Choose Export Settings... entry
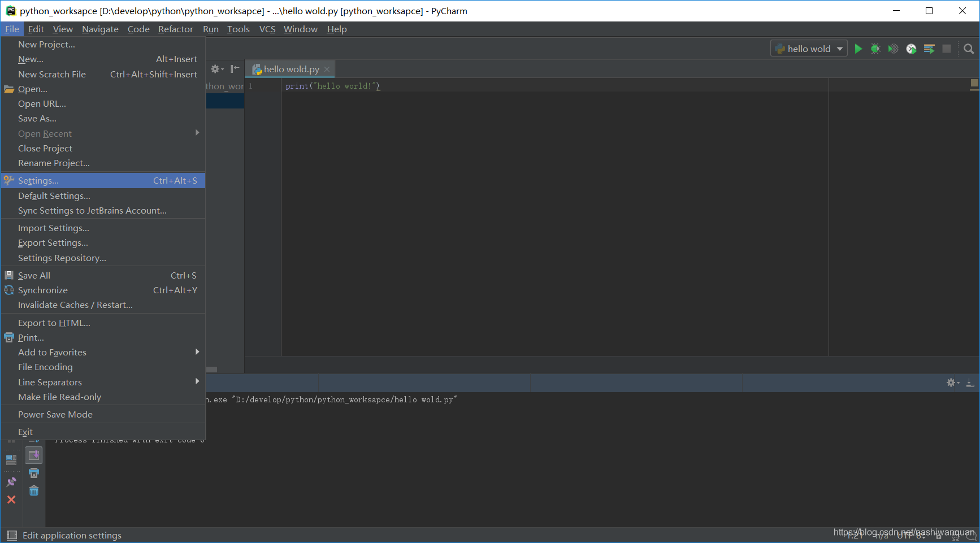 point(103,242)
